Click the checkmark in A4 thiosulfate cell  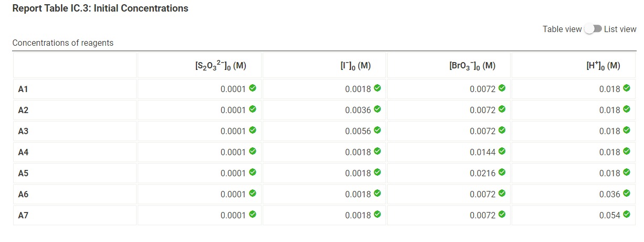(253, 152)
